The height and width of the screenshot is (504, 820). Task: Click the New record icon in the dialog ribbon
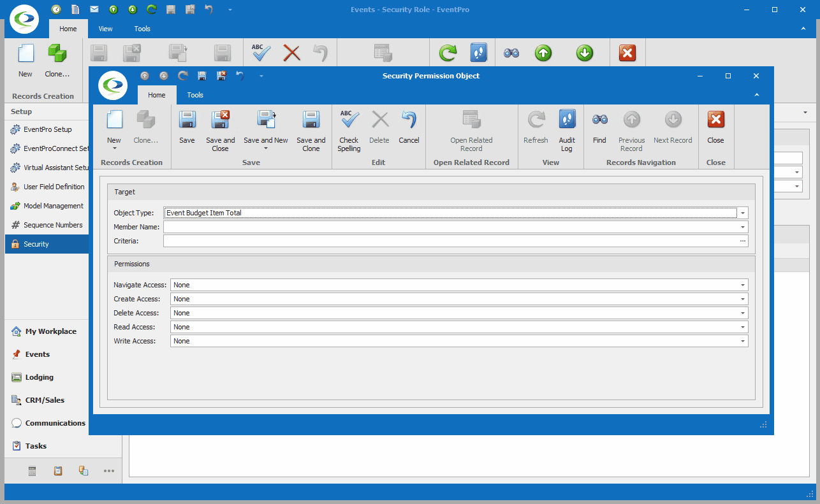point(114,119)
